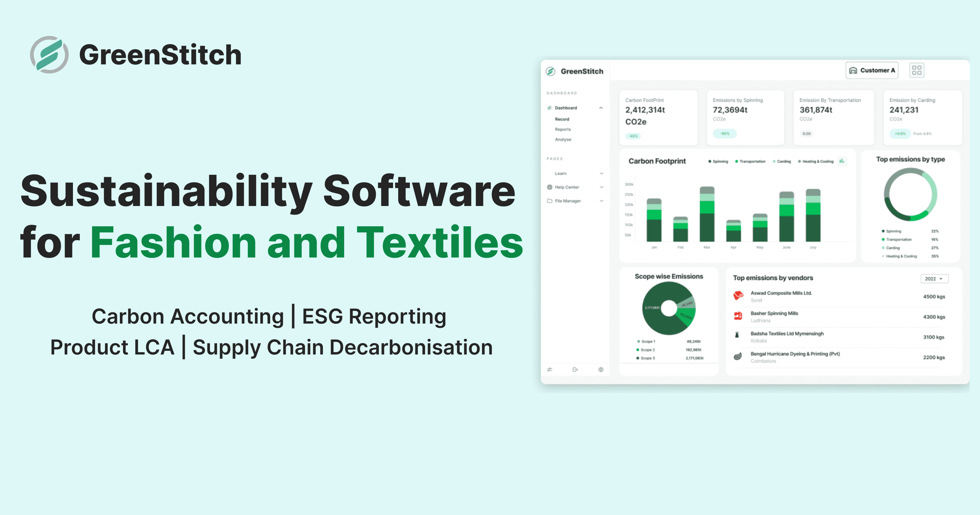The height and width of the screenshot is (515, 980).
Task: Click the bar chart view icon
Action: pyautogui.click(x=842, y=161)
